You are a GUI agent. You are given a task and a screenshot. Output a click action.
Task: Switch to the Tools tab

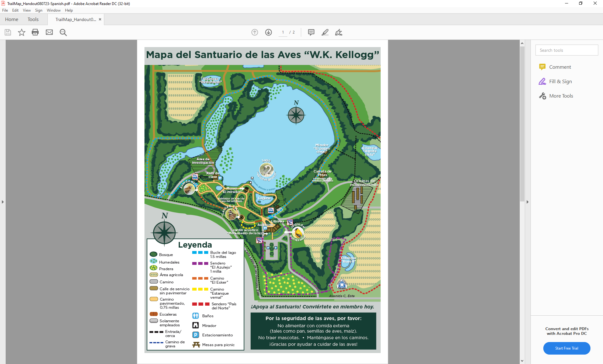click(x=33, y=19)
